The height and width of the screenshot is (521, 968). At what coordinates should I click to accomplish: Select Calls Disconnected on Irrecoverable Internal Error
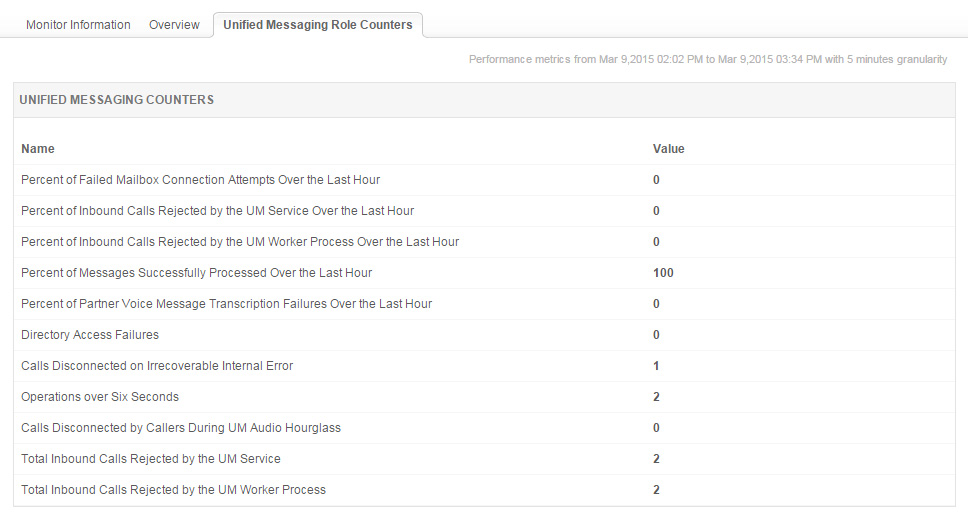pyautogui.click(x=157, y=366)
